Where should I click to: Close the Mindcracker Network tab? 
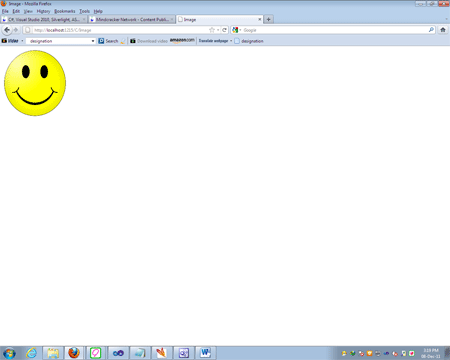[x=172, y=19]
